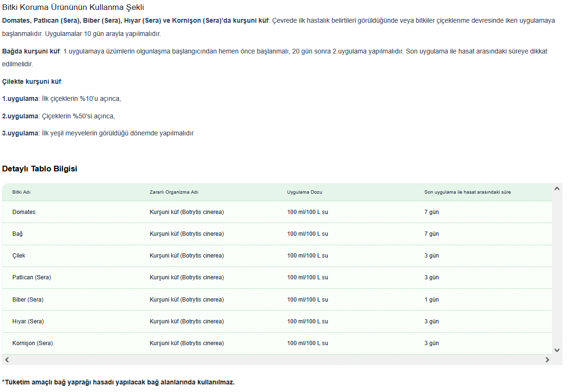Image resolution: width=570 pixels, height=392 pixels.
Task: Select the 'Hıyar (Sera)' table cell
Action: [x=28, y=321]
